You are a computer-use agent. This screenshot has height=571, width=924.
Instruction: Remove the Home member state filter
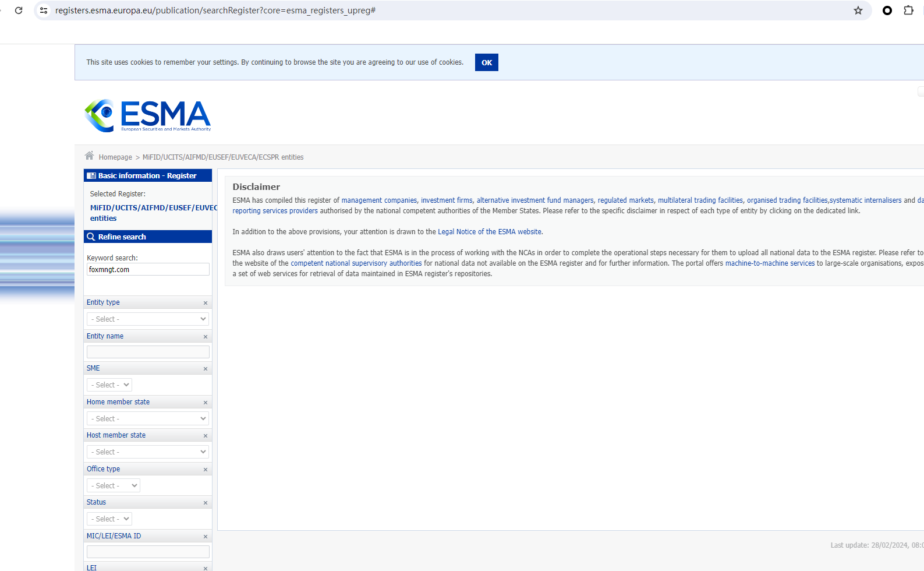pyautogui.click(x=205, y=403)
